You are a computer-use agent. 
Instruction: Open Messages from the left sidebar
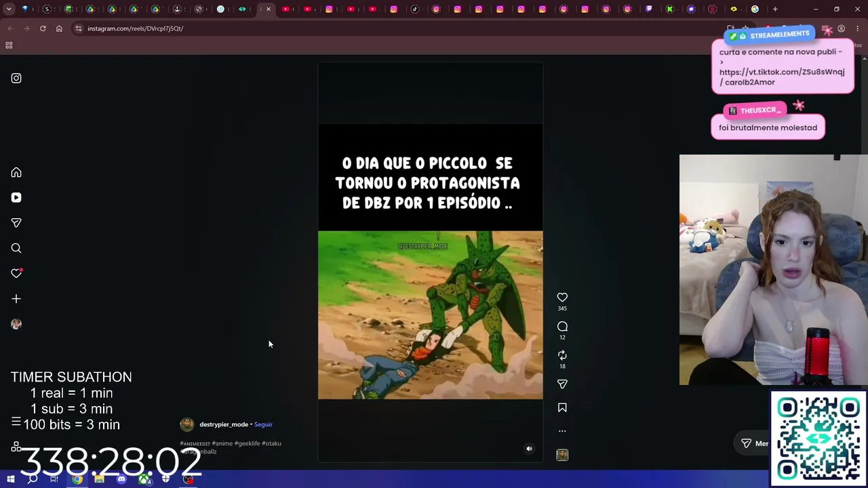[x=16, y=222]
